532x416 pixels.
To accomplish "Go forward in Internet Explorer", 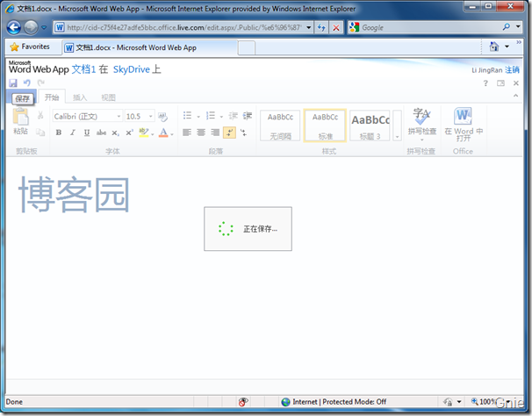I will (31, 27).
